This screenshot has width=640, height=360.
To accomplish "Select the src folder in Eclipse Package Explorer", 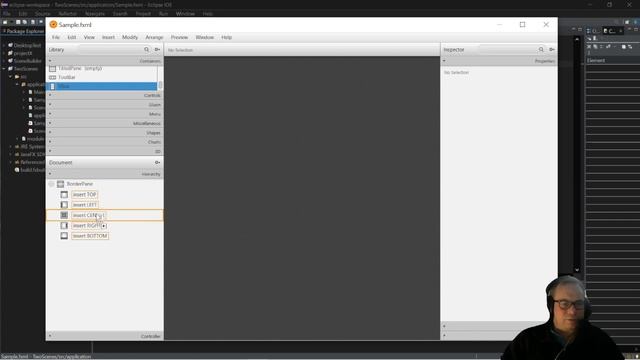I will pyautogui.click(x=24, y=76).
